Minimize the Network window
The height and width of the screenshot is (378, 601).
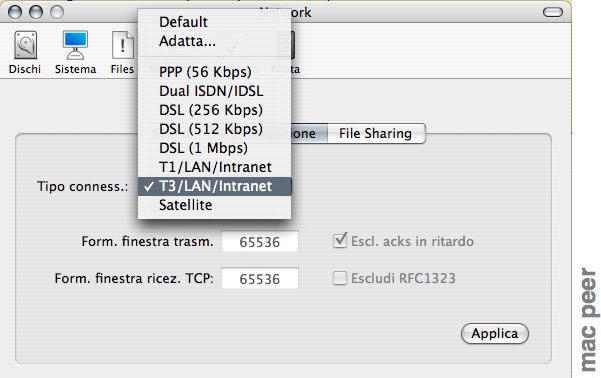click(x=36, y=12)
